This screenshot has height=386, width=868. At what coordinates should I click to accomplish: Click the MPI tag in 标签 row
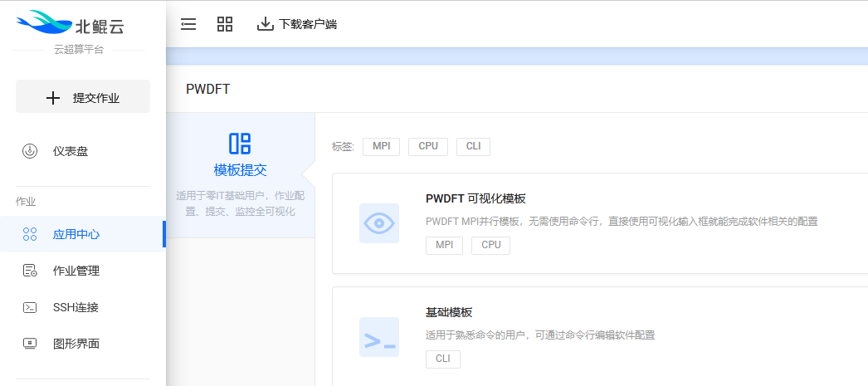click(x=382, y=147)
